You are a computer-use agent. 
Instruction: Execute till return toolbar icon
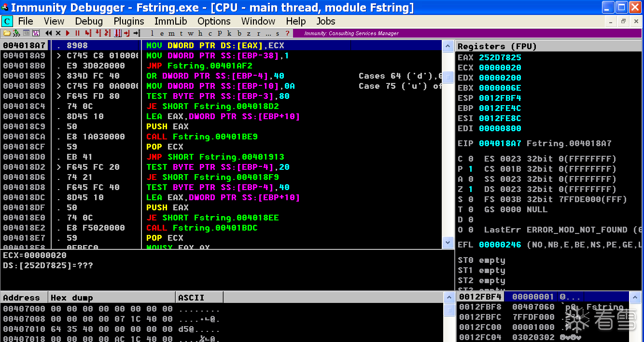pyautogui.click(x=127, y=33)
